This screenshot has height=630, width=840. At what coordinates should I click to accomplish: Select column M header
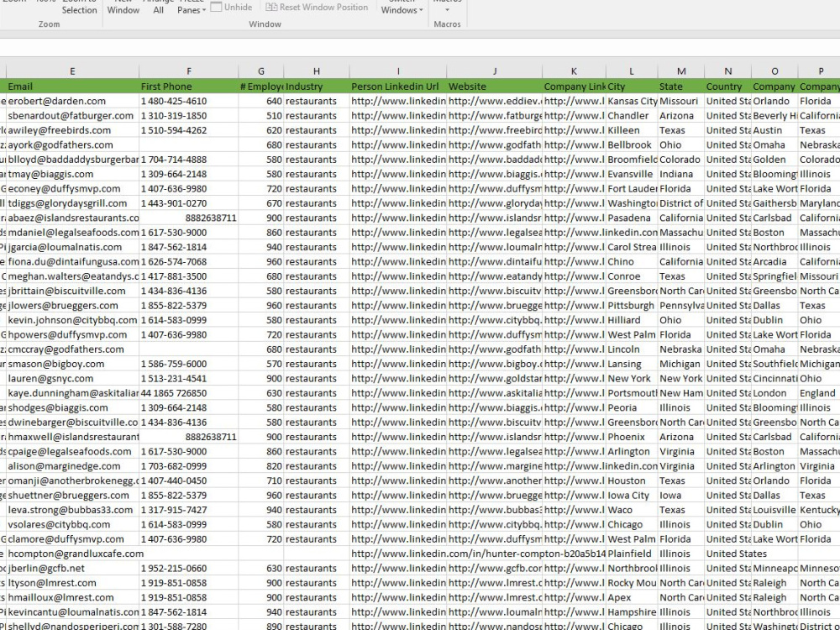click(x=681, y=71)
